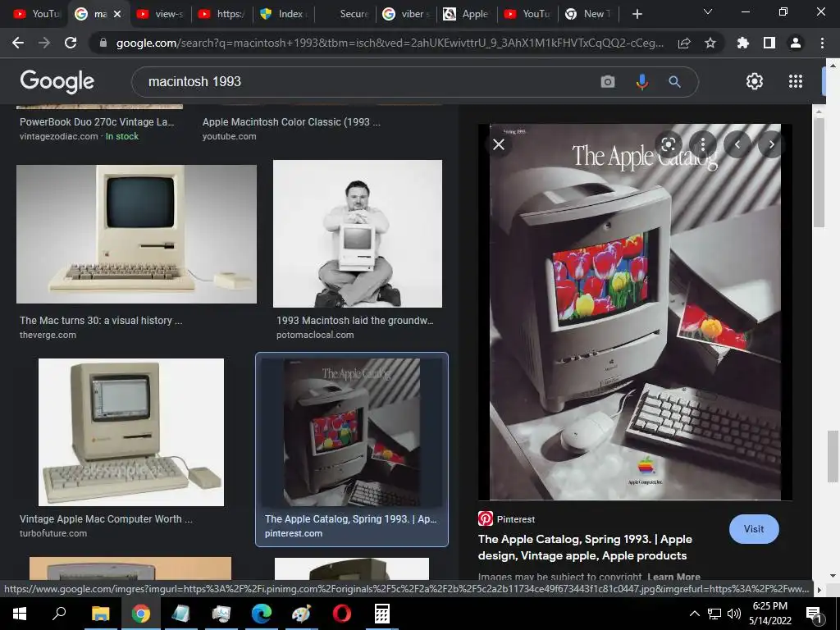The image size is (840, 630).
Task: Open the Chrome profile avatar menu
Action: (796, 43)
